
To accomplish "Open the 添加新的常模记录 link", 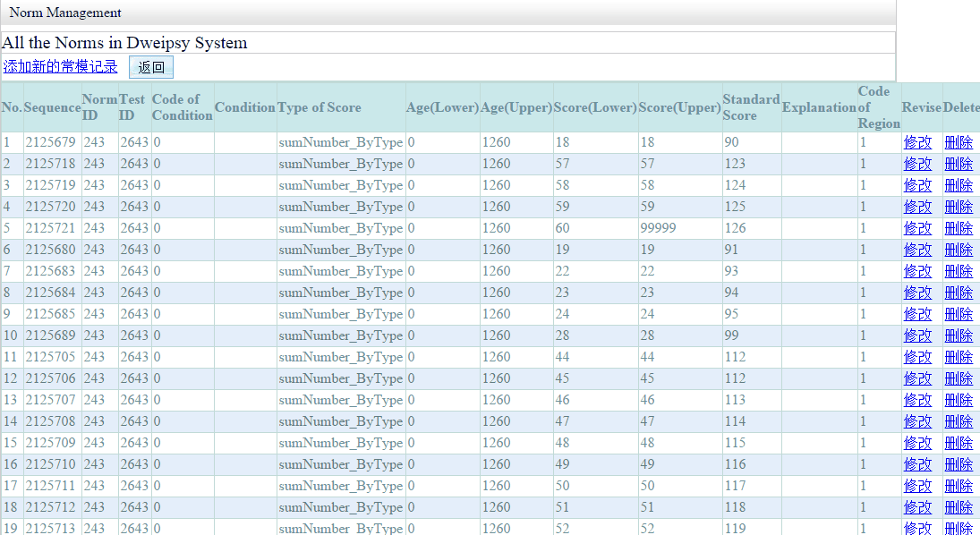I will click(60, 67).
